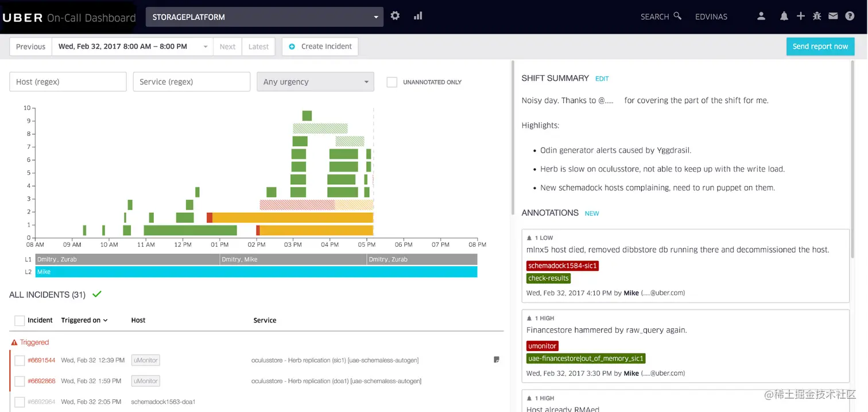868x412 pixels.
Task: Click the Odin generator alerts highlight
Action: [x=615, y=150]
